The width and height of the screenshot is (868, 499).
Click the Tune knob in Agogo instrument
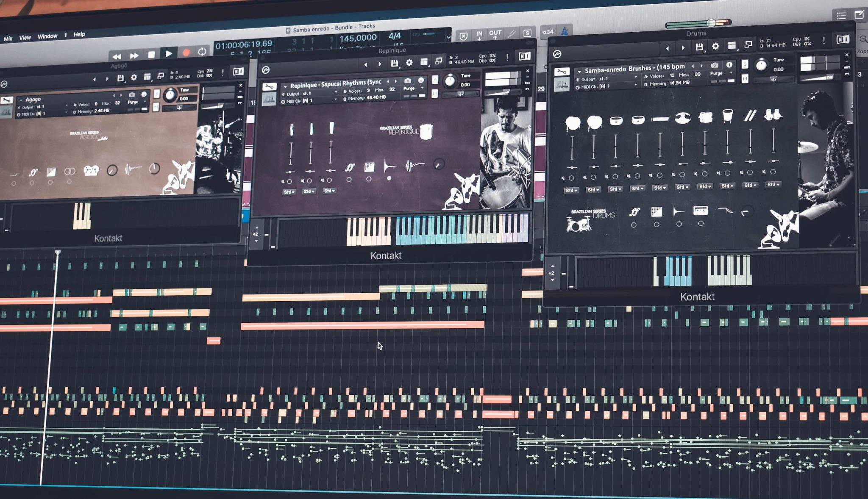(x=170, y=95)
